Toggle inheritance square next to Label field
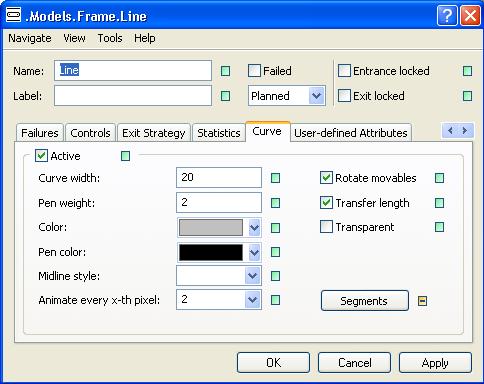The image size is (484, 384). tap(226, 96)
